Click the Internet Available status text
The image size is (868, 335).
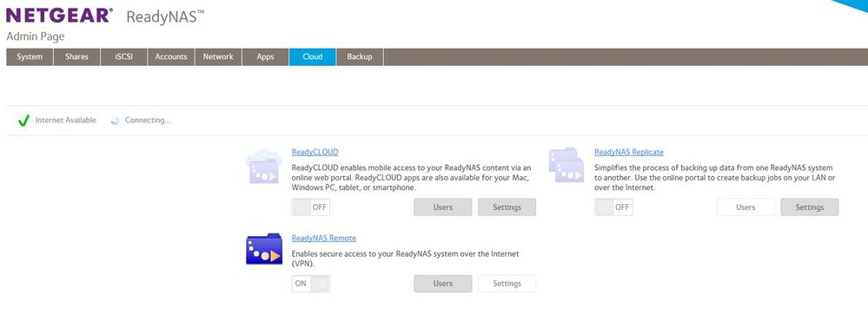pyautogui.click(x=66, y=120)
